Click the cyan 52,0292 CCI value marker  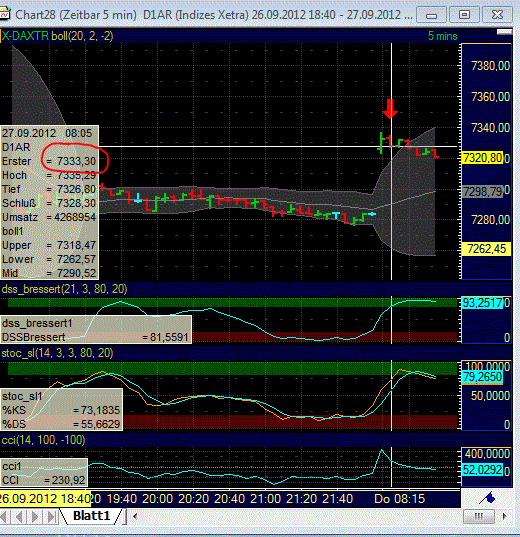coord(483,470)
